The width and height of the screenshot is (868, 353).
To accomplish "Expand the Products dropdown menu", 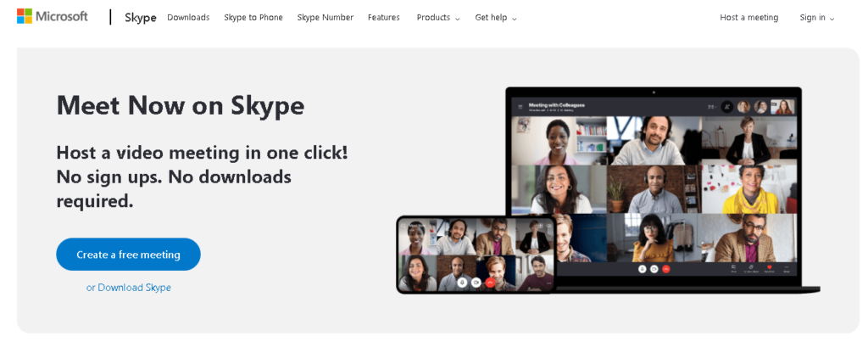I will (x=438, y=17).
